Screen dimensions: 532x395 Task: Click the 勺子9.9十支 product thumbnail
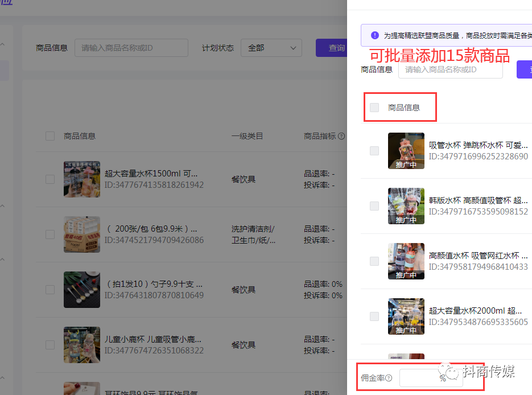pos(81,290)
